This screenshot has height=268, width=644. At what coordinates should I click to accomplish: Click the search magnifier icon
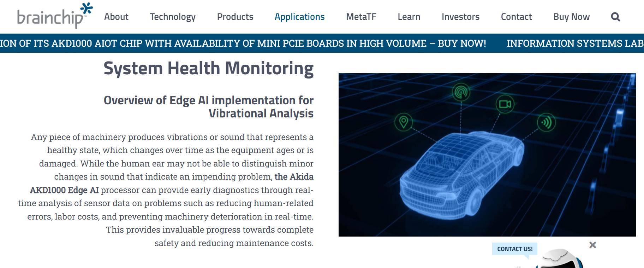pos(615,17)
